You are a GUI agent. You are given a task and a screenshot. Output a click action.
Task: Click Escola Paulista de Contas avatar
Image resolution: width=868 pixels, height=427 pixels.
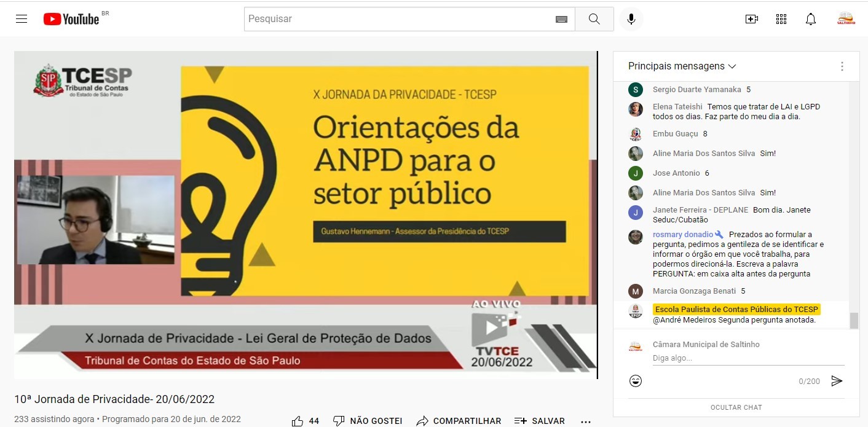pos(636,311)
